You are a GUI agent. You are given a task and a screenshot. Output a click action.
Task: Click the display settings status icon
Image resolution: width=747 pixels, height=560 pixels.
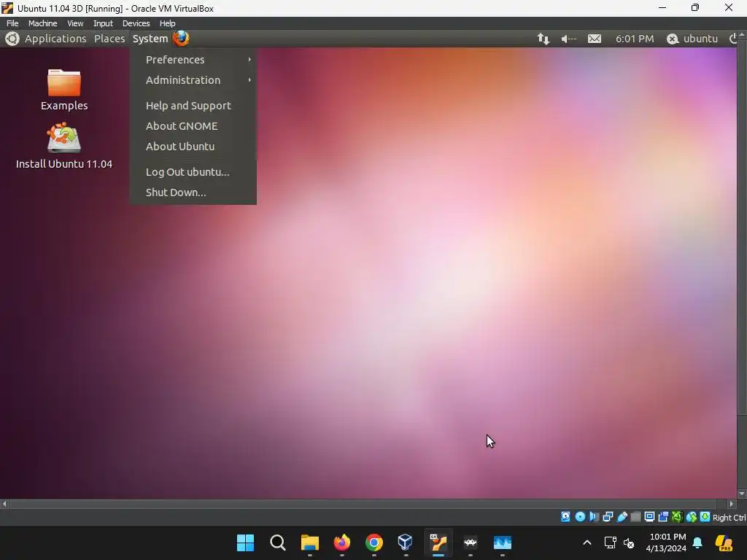pyautogui.click(x=649, y=517)
